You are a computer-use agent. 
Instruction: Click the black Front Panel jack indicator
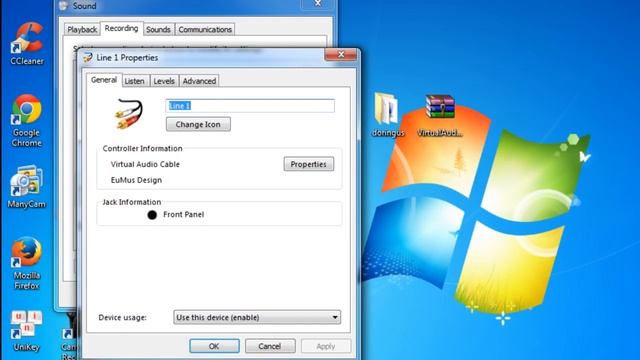tap(152, 215)
